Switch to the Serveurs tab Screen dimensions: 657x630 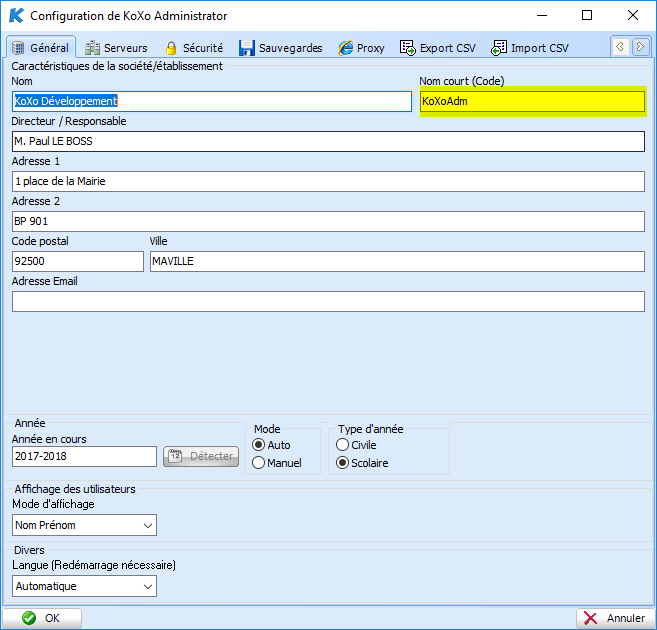(x=116, y=48)
